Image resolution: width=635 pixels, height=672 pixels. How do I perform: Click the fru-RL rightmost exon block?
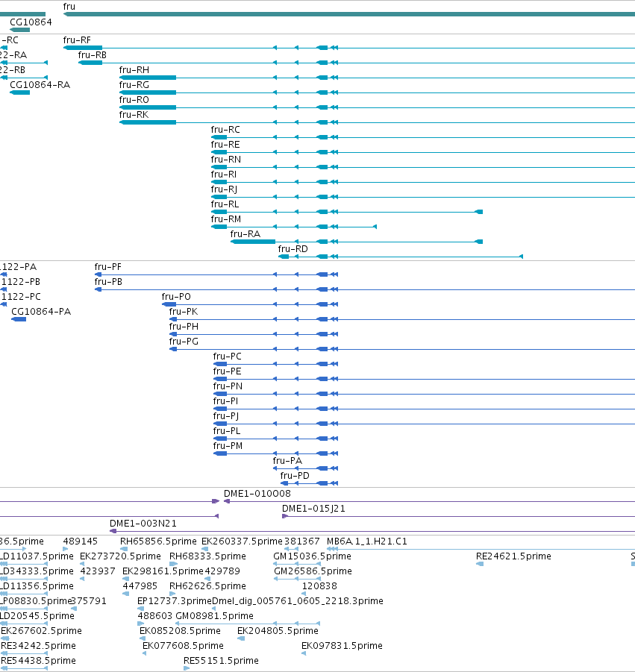point(479,212)
